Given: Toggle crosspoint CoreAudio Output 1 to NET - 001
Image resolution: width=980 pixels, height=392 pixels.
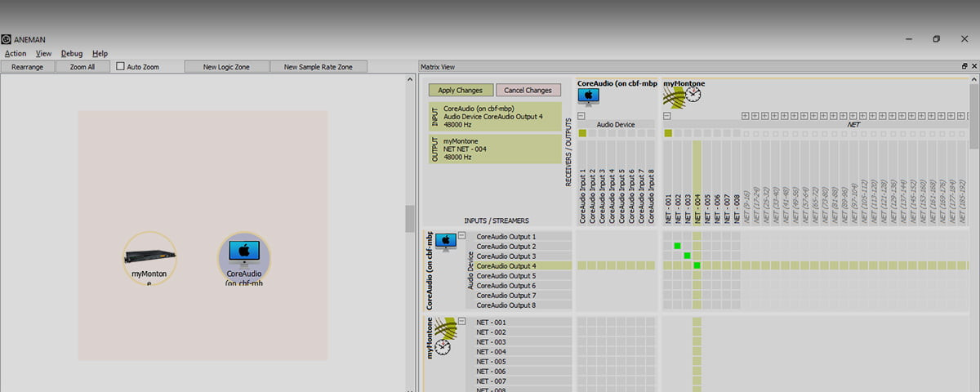Looking at the screenshot, I should point(667,236).
